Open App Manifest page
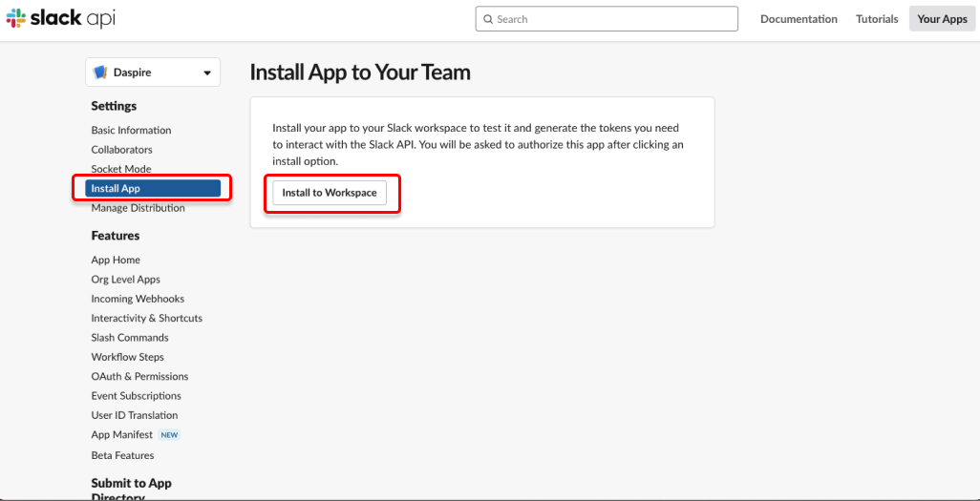Image resolution: width=980 pixels, height=501 pixels. pyautogui.click(x=122, y=435)
